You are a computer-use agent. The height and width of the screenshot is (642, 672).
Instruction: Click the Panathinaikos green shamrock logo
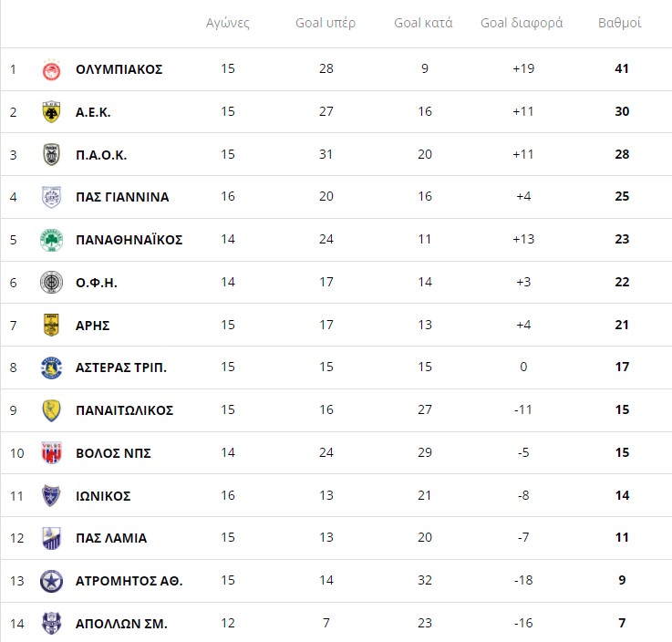point(52,240)
